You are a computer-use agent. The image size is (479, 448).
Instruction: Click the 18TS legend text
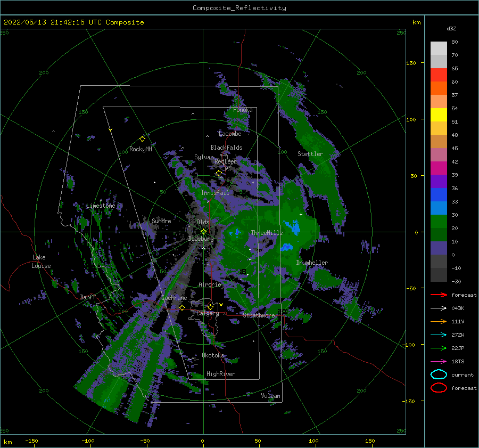tap(458, 362)
